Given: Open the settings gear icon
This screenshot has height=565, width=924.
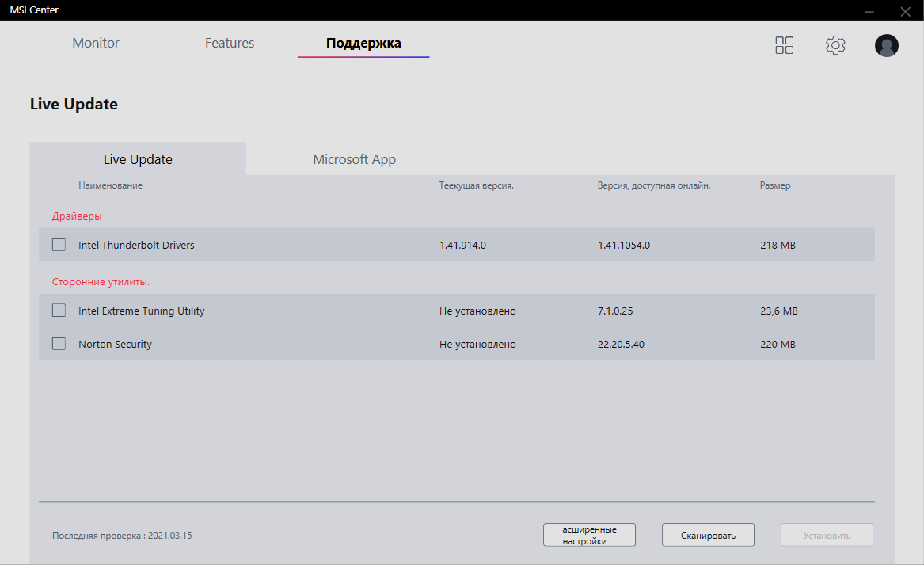Looking at the screenshot, I should [x=835, y=45].
